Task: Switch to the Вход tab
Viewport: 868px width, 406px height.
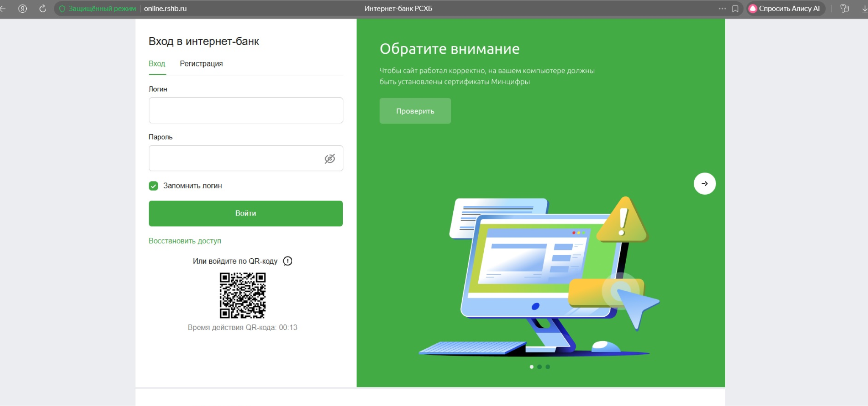Action: 157,64
